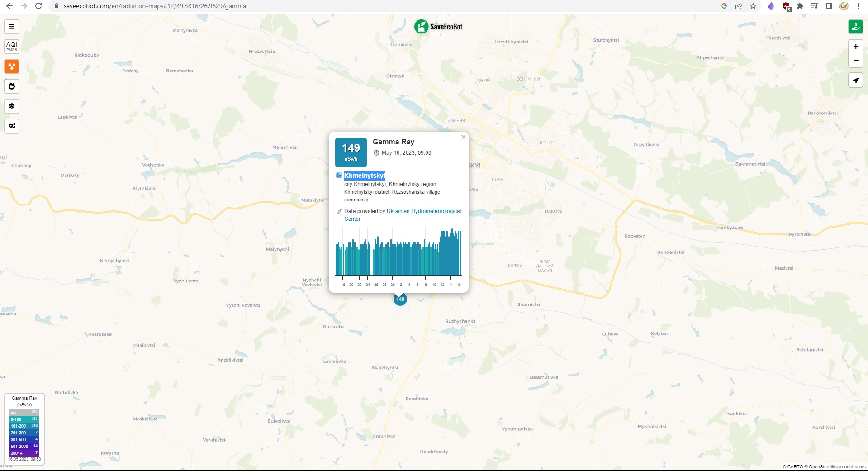Share this page icon
This screenshot has width=868, height=471.
(x=739, y=6)
